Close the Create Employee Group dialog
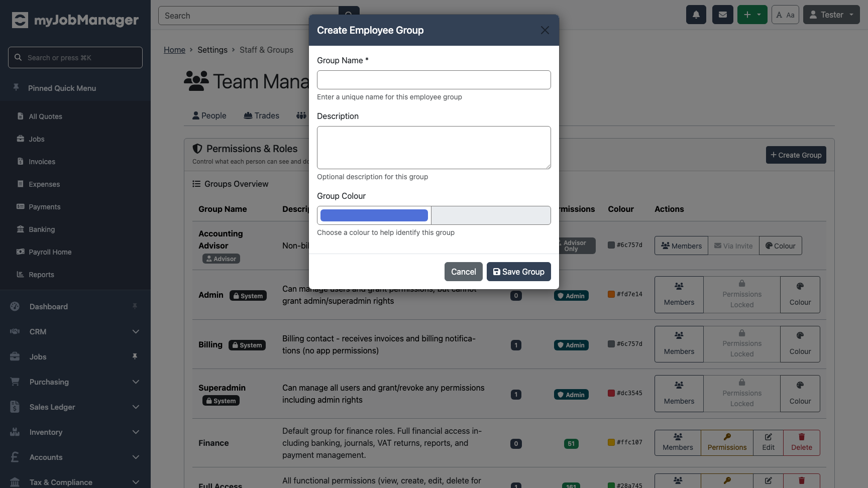 tap(545, 30)
